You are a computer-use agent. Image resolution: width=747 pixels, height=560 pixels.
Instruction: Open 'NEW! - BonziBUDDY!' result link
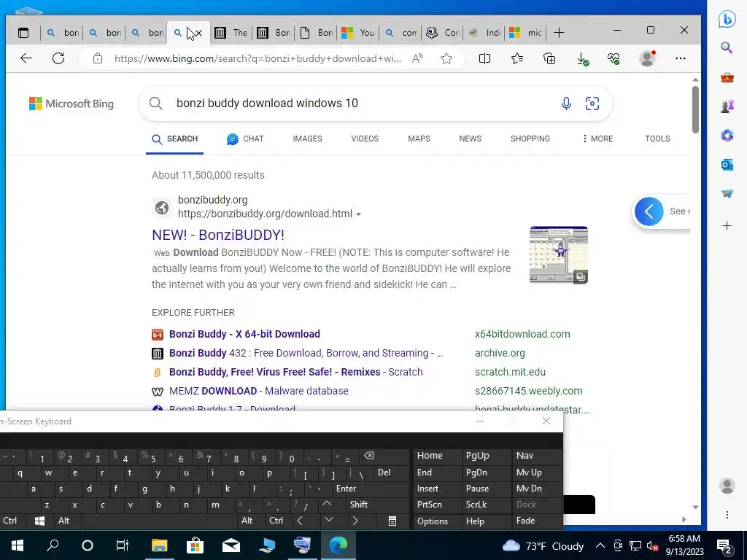217,235
